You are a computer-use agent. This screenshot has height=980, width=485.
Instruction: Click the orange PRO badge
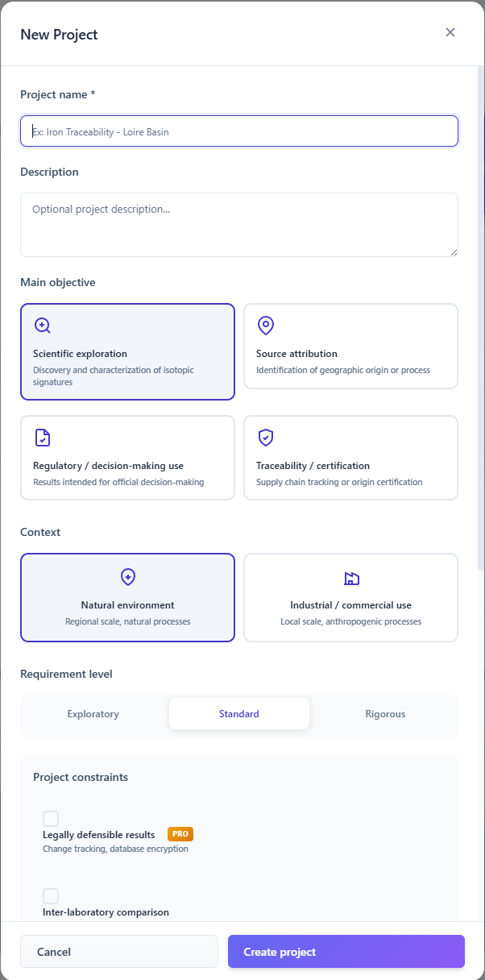click(x=180, y=834)
